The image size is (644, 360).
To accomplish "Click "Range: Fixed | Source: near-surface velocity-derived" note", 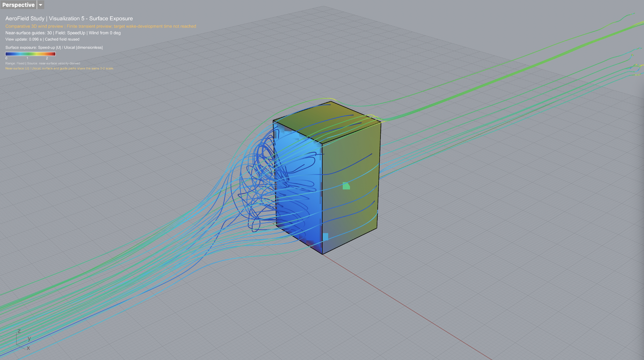I will pyautogui.click(x=42, y=63).
